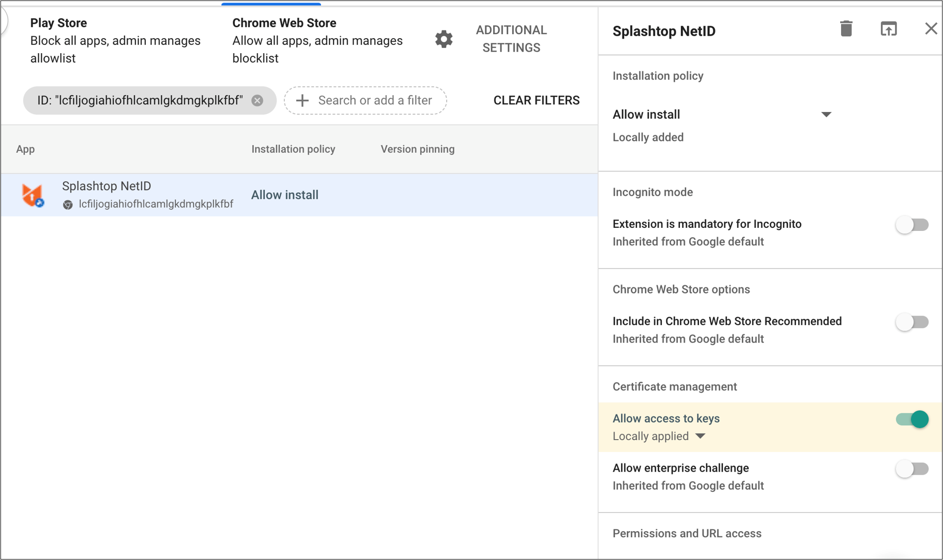
Task: Click the Certificate management section heading
Action: click(x=675, y=386)
